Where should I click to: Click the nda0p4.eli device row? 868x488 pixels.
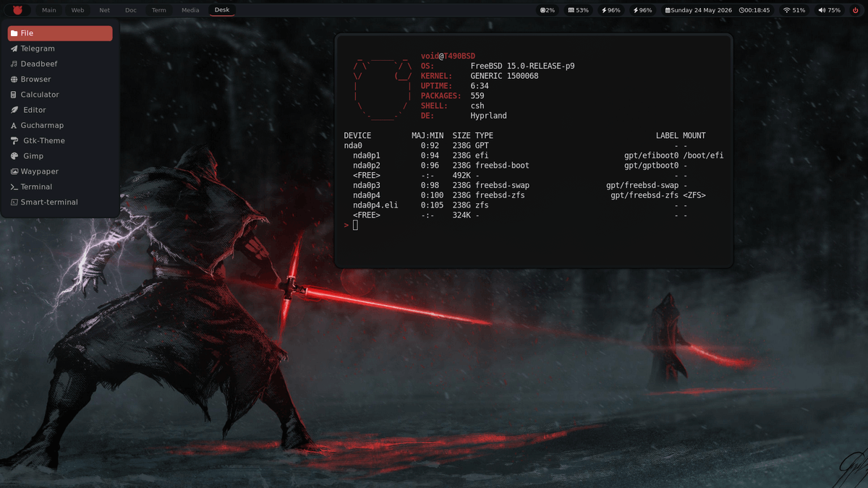coord(534,205)
